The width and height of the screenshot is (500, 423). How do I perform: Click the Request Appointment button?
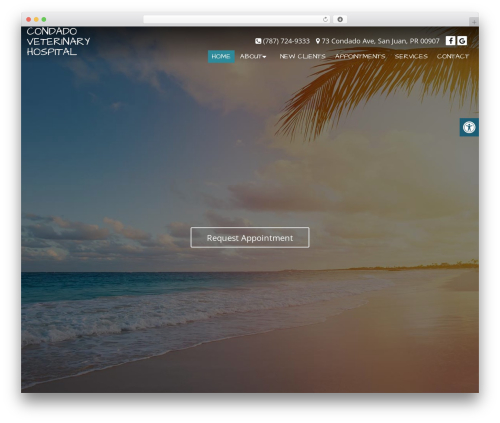(x=250, y=238)
